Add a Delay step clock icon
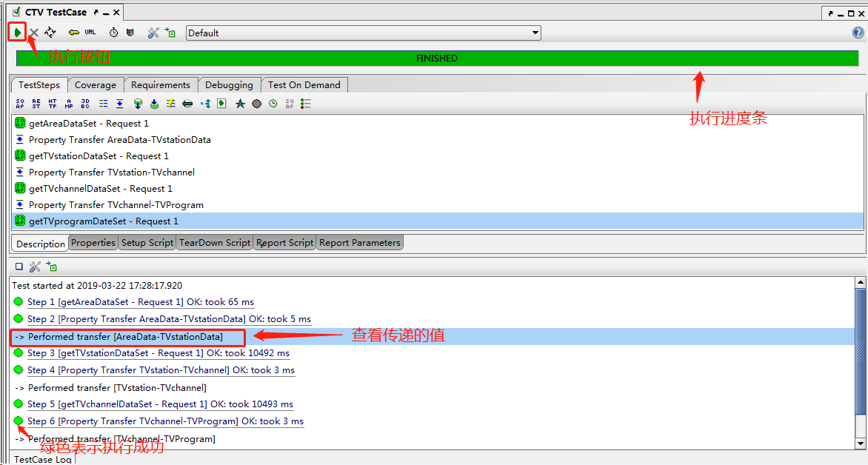 (273, 104)
